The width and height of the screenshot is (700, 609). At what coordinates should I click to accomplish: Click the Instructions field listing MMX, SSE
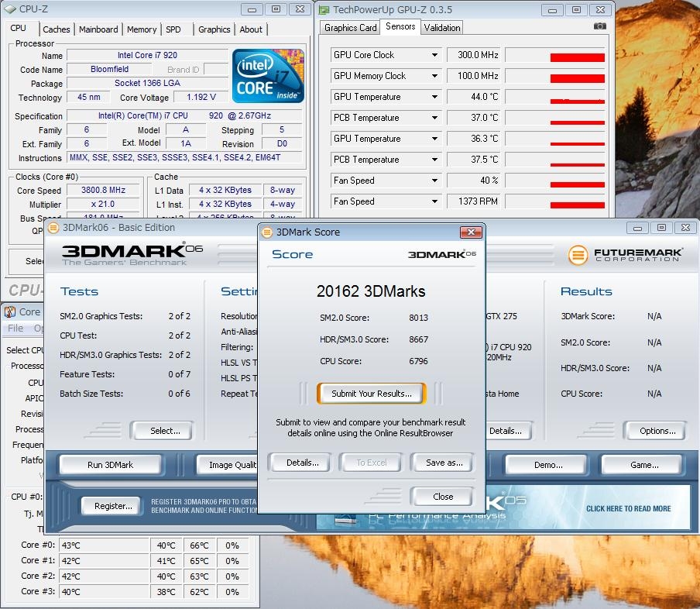(x=184, y=157)
